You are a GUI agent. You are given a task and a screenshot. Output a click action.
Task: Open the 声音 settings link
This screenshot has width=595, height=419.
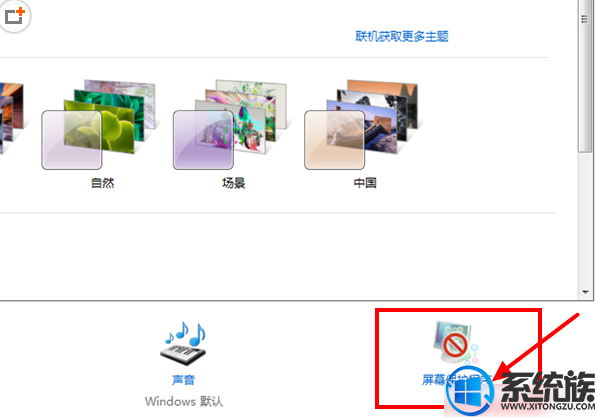[183, 380]
